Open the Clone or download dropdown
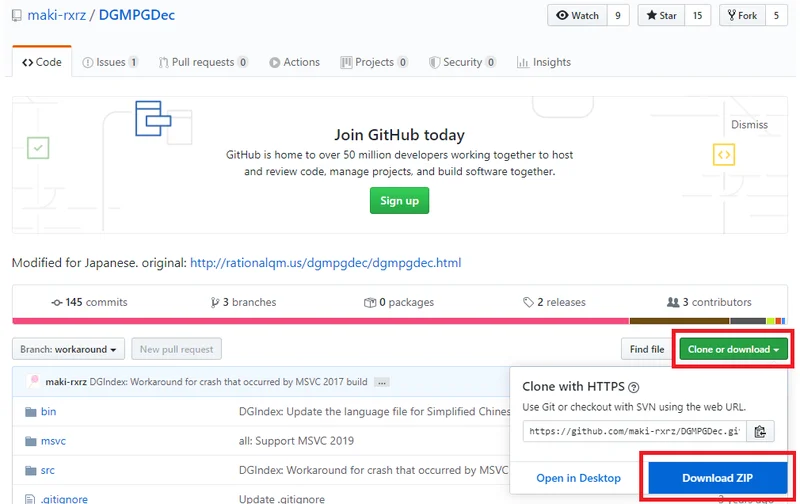 [x=733, y=349]
